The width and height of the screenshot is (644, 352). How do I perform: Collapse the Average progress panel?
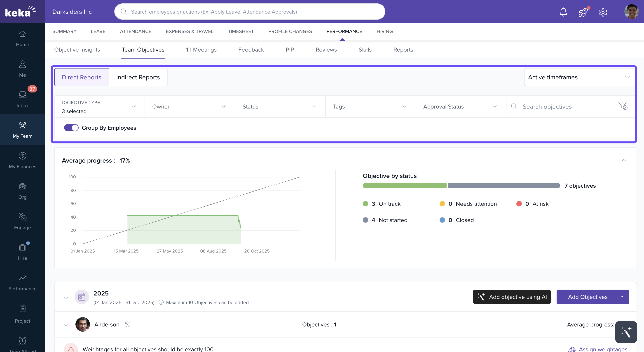623,160
